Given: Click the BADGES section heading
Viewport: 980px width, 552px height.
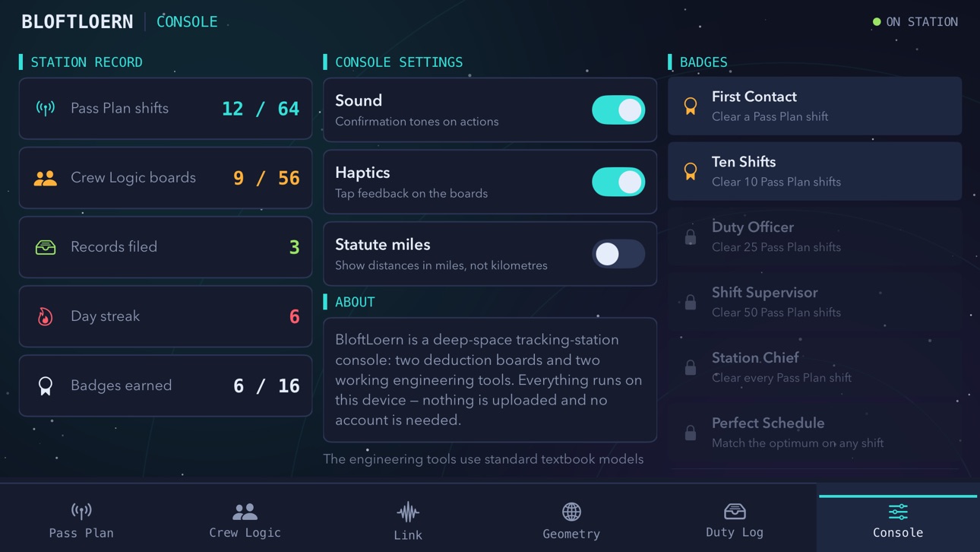Looking at the screenshot, I should [703, 62].
